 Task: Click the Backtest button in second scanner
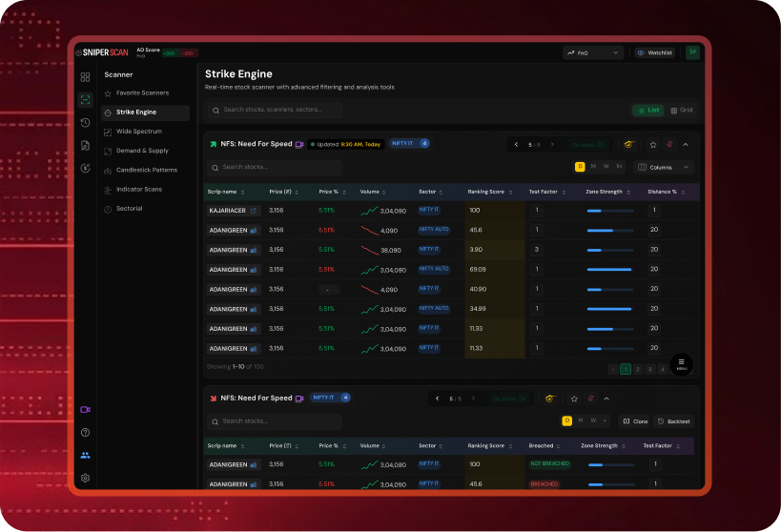tap(673, 420)
